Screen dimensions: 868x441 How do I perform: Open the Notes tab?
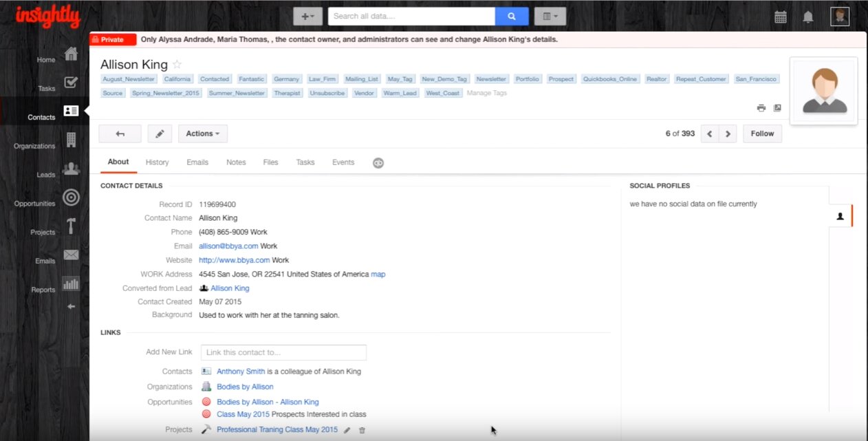(236, 162)
